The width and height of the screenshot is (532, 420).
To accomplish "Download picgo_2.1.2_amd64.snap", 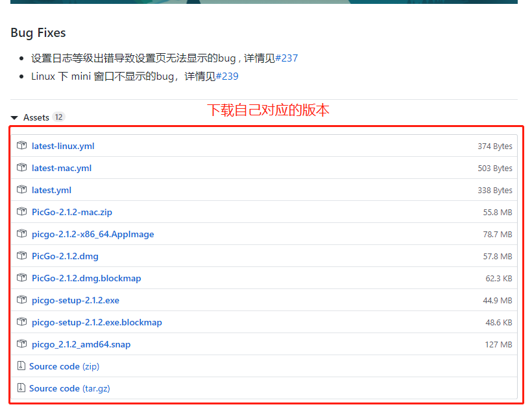I will click(x=81, y=344).
